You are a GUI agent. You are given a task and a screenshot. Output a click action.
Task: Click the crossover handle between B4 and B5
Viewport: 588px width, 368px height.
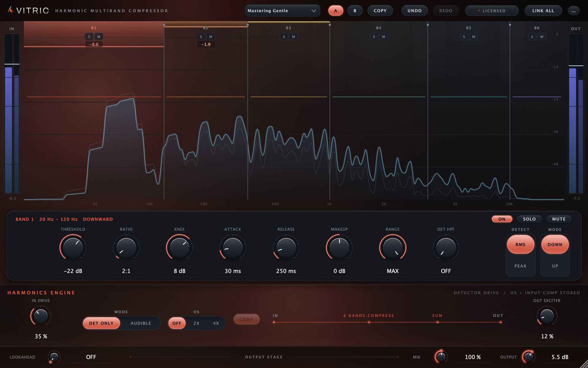[428, 25]
